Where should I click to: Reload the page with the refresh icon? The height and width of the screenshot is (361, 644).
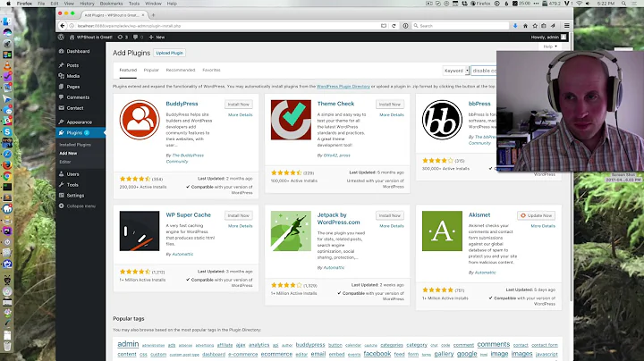coord(394,25)
